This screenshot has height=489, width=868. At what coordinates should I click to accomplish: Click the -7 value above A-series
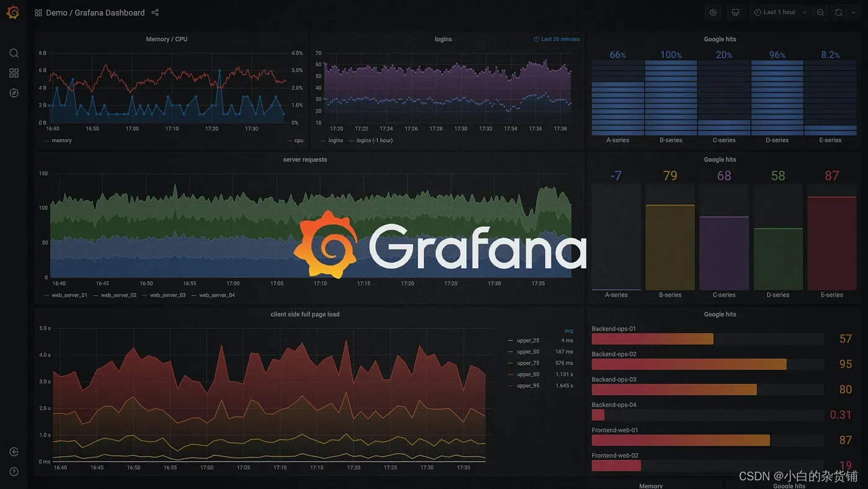[616, 176]
